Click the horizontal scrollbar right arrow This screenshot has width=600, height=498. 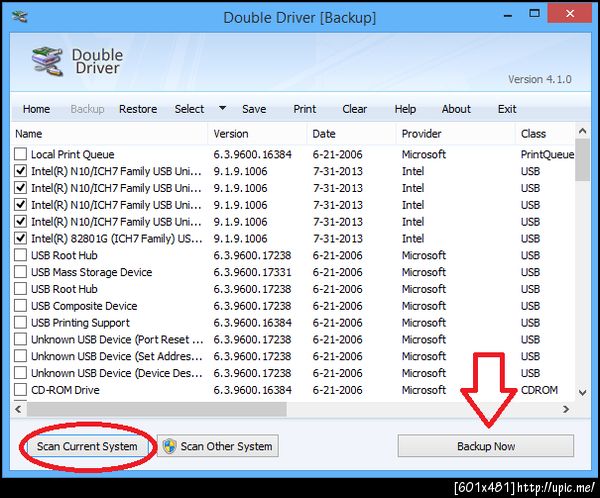click(x=566, y=409)
